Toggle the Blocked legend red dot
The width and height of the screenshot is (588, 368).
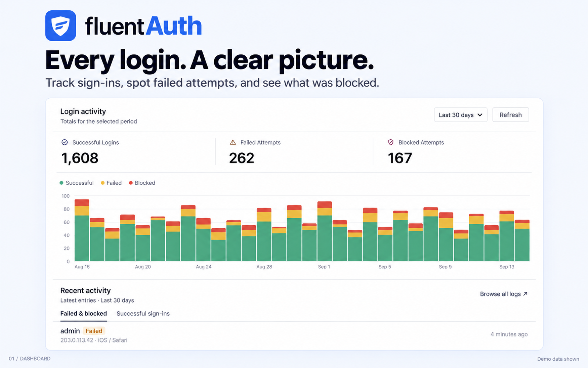coord(130,183)
